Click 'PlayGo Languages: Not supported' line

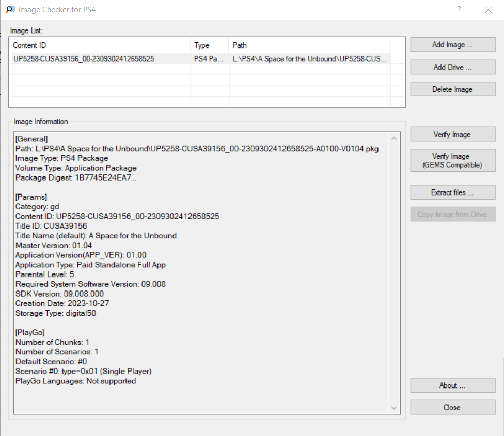pos(76,381)
